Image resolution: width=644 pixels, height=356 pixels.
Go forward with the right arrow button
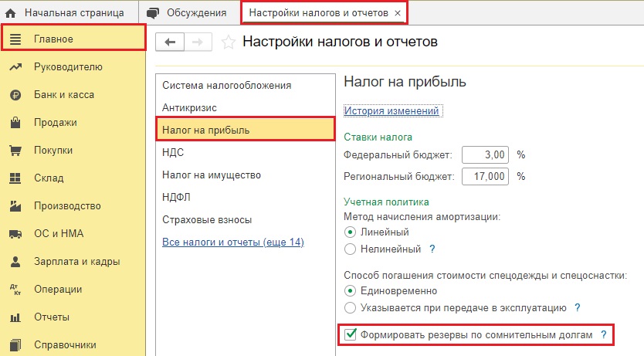click(x=198, y=42)
